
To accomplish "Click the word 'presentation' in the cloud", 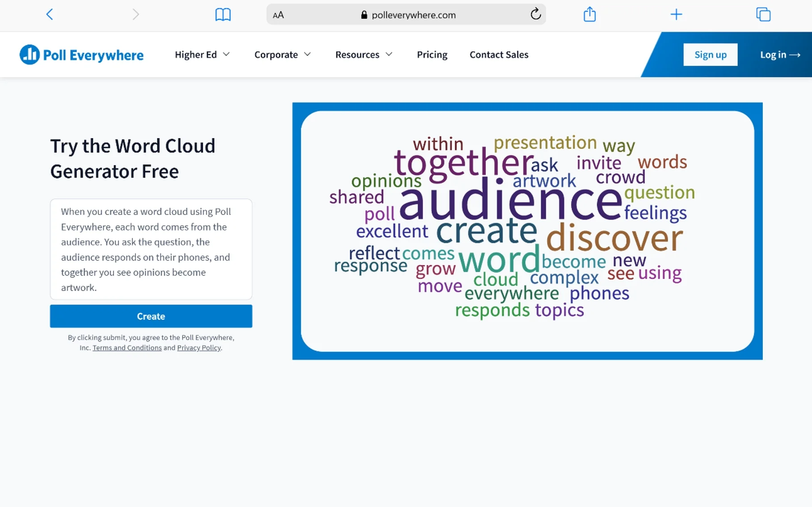I will point(545,143).
